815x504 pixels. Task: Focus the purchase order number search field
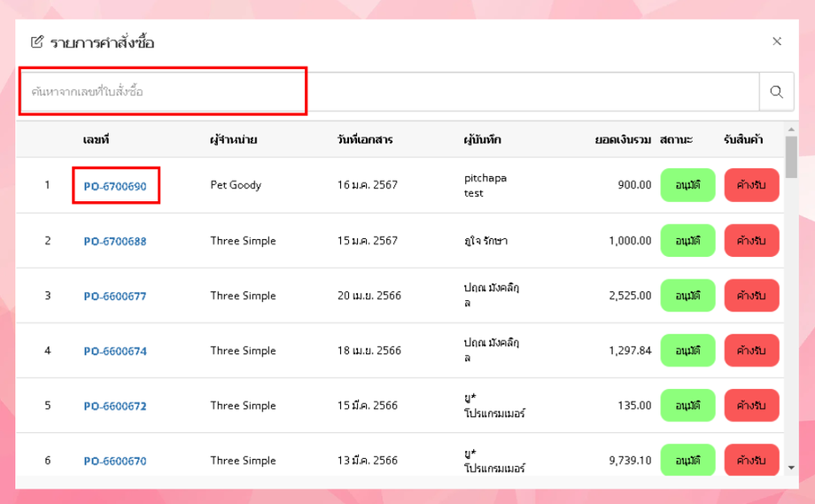point(389,92)
